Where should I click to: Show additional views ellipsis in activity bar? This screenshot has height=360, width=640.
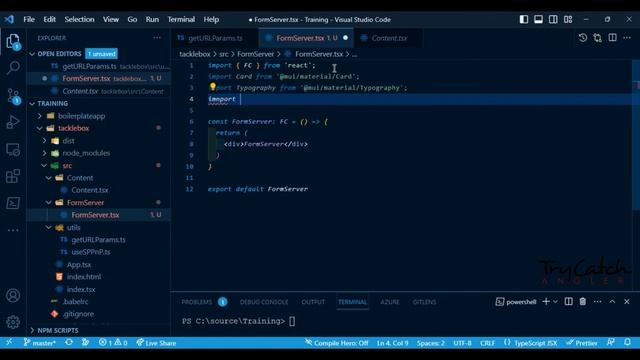(x=13, y=230)
